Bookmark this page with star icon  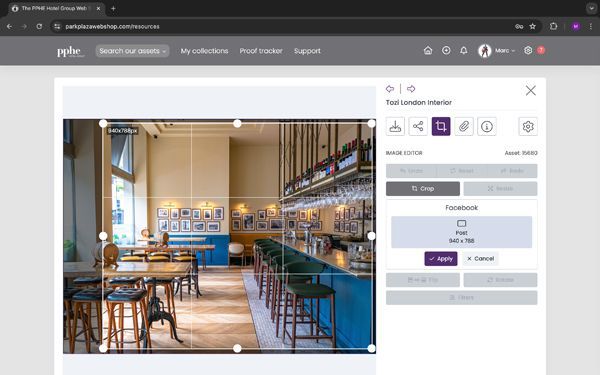(532, 26)
